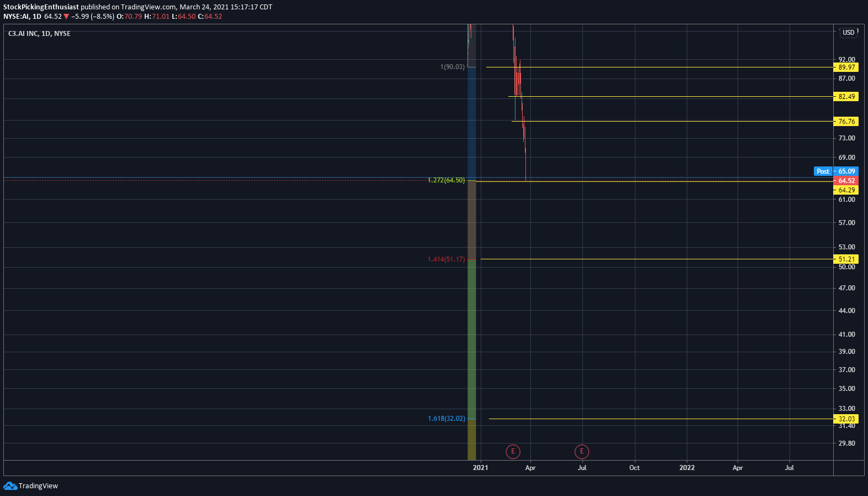Open the USD currency selector
This screenshot has width=868, height=496.
849,33
